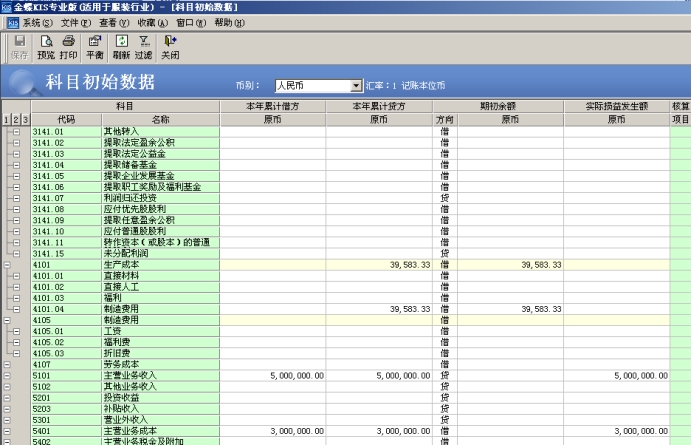Click the Refresh (刷新) toolbar icon
Image resolution: width=692 pixels, height=445 pixels.
[121, 47]
